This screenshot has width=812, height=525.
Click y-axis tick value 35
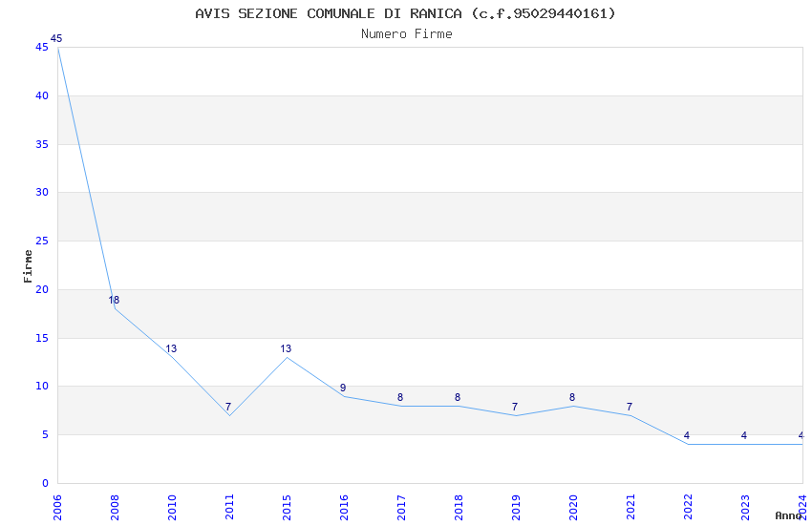42,144
